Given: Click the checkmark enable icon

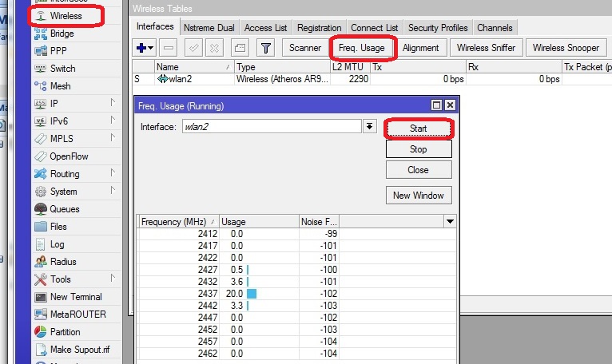Looking at the screenshot, I should tap(193, 48).
